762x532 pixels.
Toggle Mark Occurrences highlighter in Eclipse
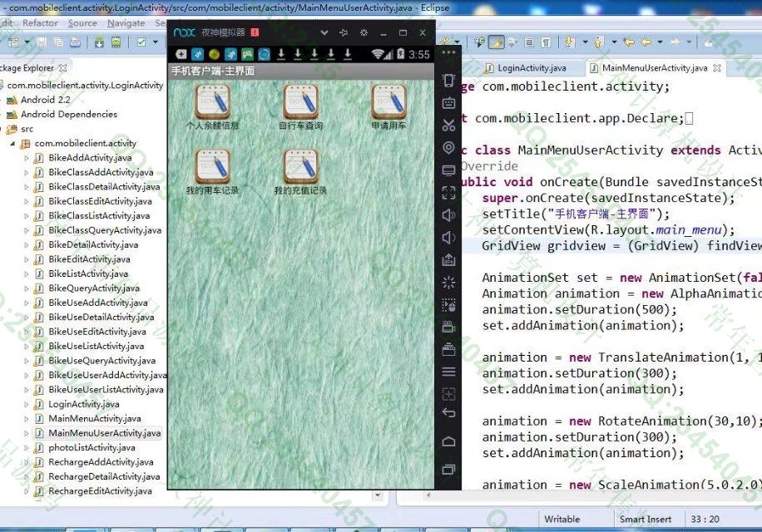coord(496,42)
